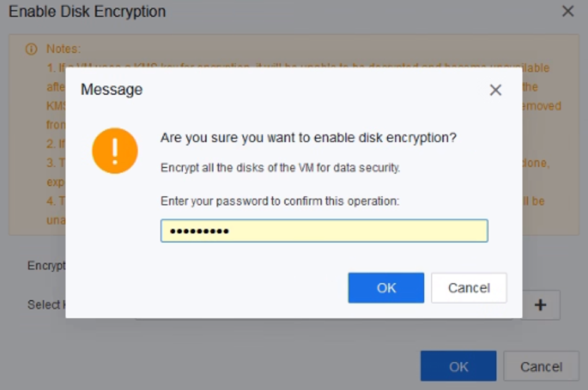Click the masked password dots
588x390 pixels.
click(x=200, y=232)
